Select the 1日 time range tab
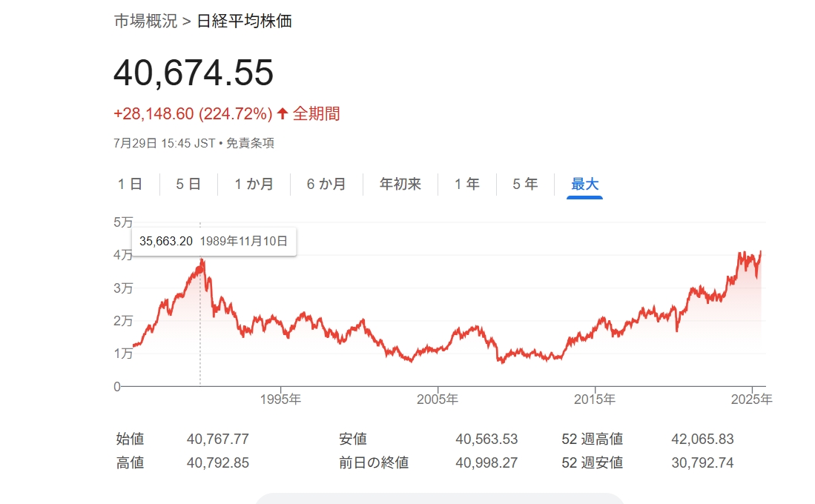Viewport: 815px width, 504px height. click(x=130, y=184)
